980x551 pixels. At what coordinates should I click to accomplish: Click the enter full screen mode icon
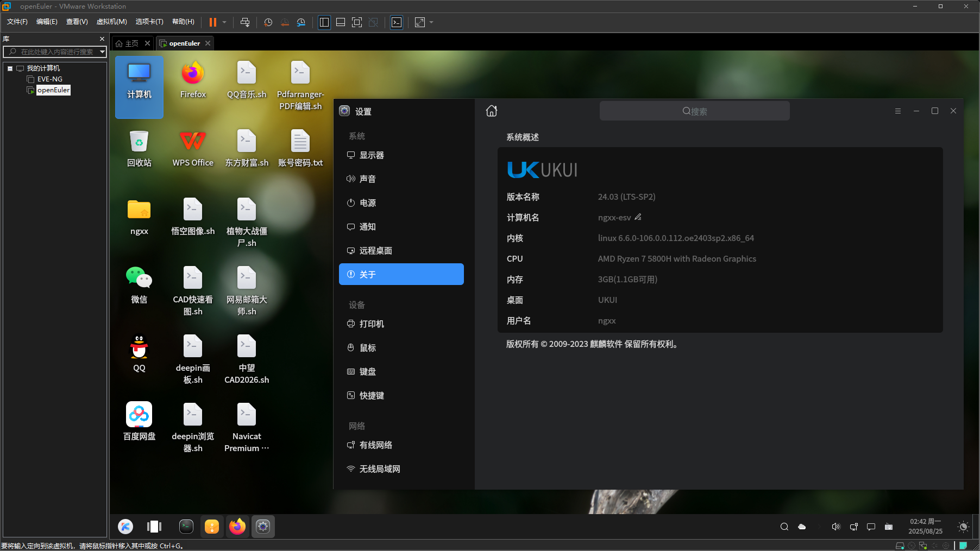pos(357,22)
